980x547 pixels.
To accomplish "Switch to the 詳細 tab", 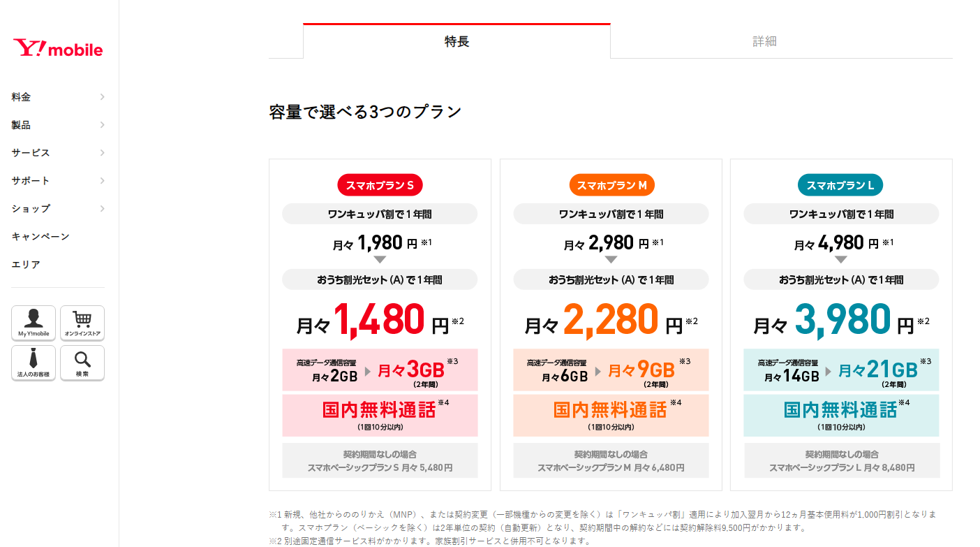I will click(764, 41).
